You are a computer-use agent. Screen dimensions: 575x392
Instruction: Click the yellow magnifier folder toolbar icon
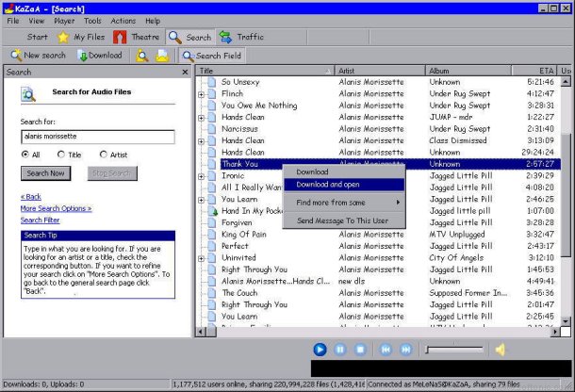tap(142, 56)
